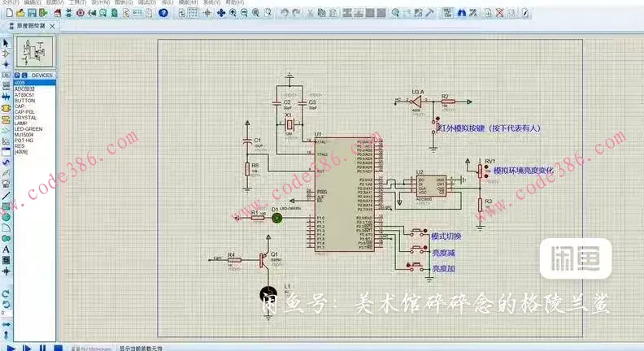This screenshot has width=644, height=351.
Task: Toggle the grid display icon
Action: point(193,13)
